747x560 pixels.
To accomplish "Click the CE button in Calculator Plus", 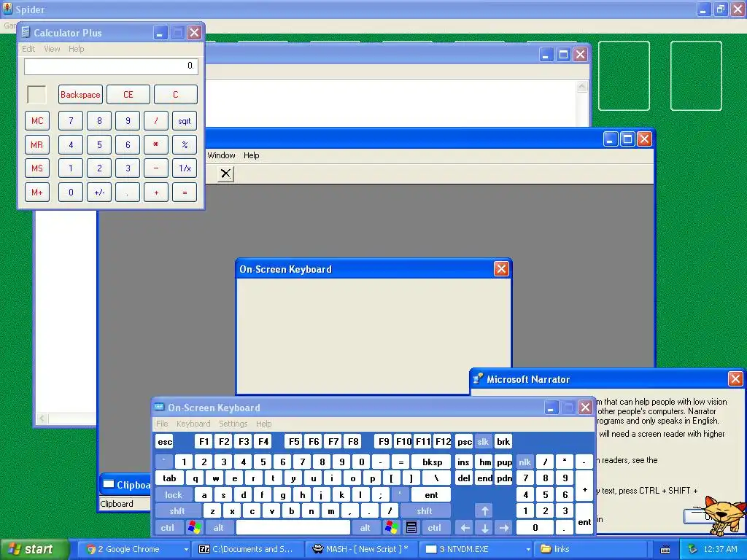I will point(128,94).
